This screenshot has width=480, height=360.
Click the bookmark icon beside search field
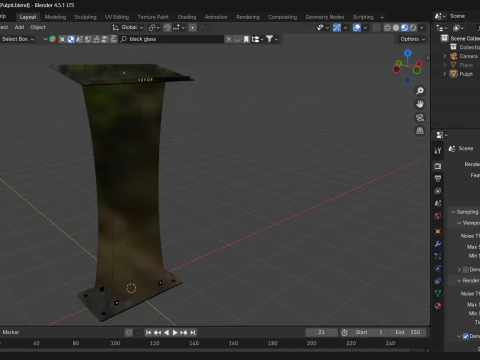click(246, 39)
